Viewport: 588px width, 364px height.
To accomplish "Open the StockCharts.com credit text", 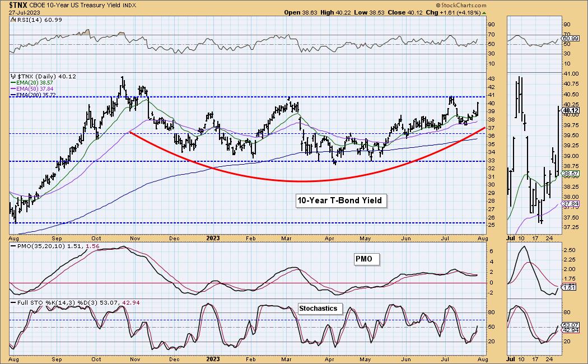I will [x=461, y=5].
